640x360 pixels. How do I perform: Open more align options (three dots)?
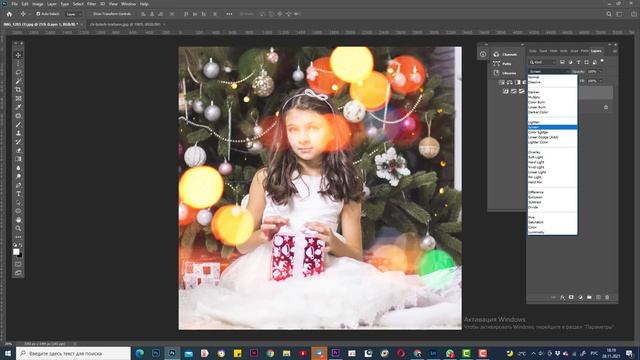click(229, 14)
